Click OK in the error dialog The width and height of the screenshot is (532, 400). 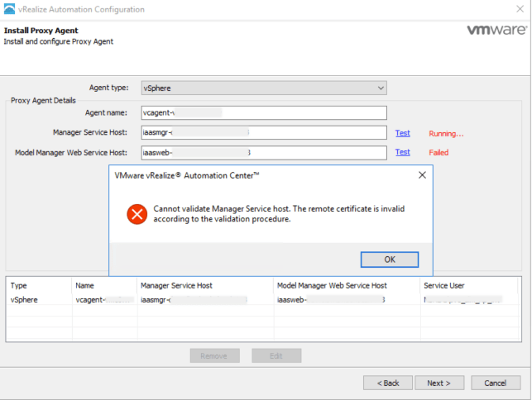tap(390, 260)
